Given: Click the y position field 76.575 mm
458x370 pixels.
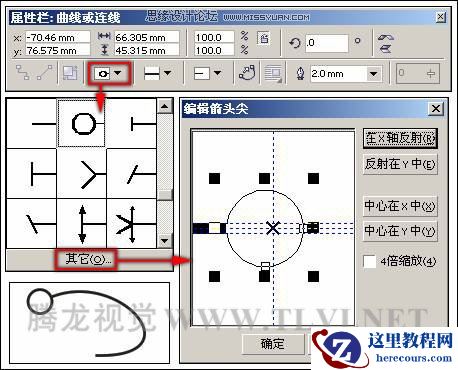Looking at the screenshot, I should [58, 50].
